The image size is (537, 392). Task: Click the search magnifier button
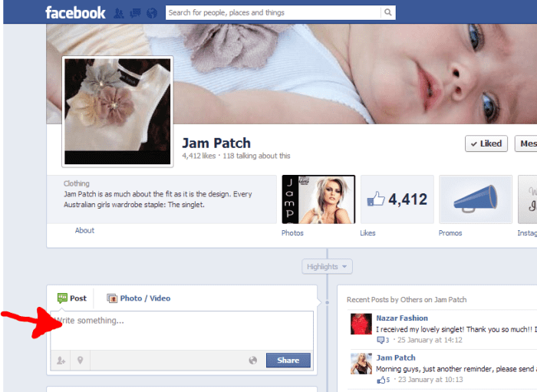pos(387,13)
